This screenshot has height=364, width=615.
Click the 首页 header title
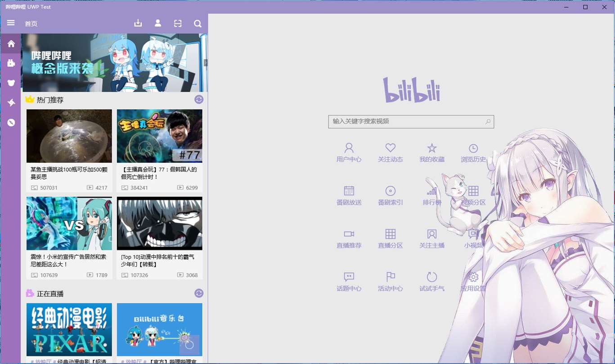pos(31,23)
